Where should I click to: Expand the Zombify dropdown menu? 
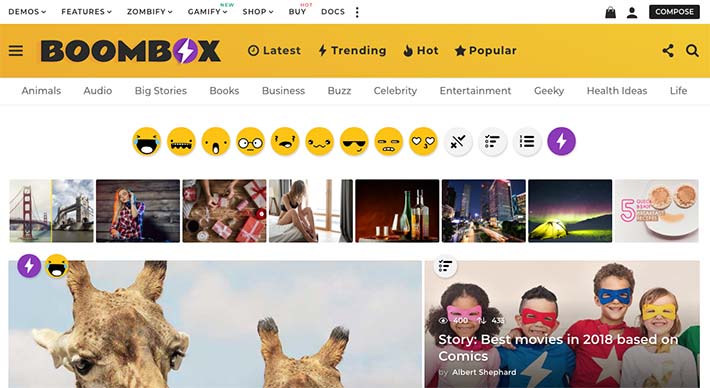pyautogui.click(x=149, y=12)
